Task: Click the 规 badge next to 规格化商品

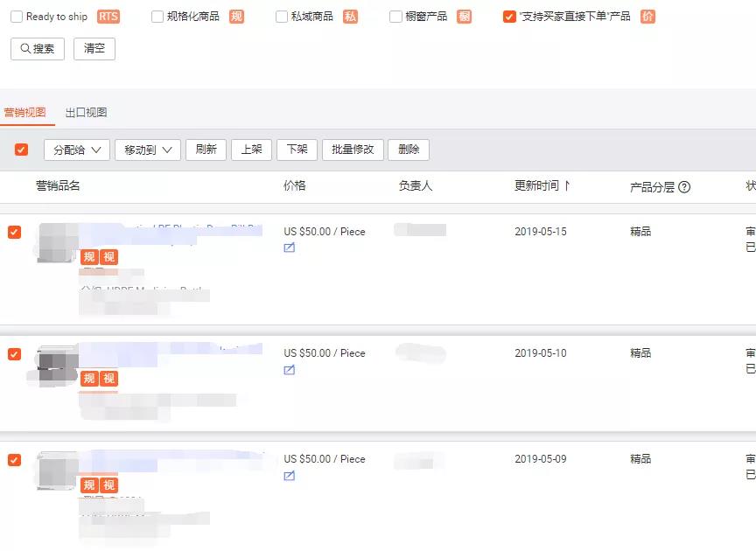Action: (234, 16)
